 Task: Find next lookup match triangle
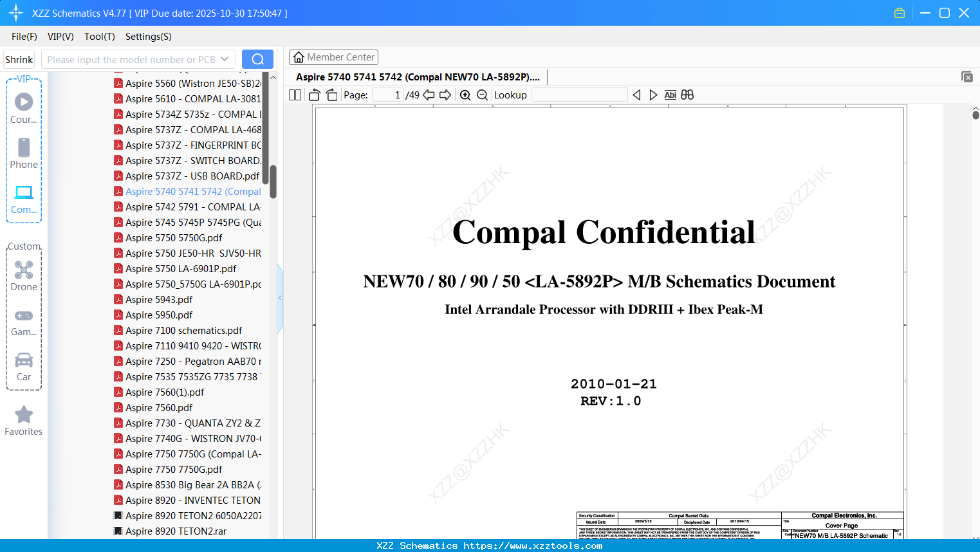pyautogui.click(x=653, y=95)
